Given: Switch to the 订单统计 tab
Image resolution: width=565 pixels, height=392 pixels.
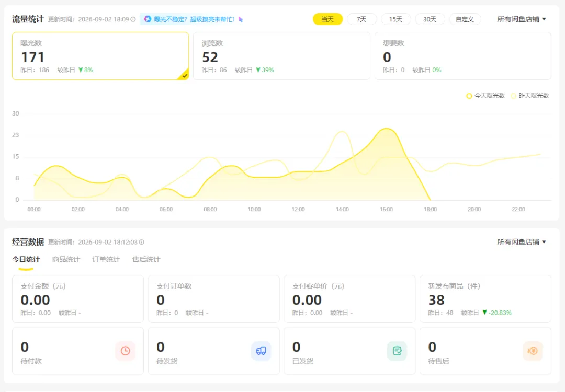Looking at the screenshot, I should 106,260.
